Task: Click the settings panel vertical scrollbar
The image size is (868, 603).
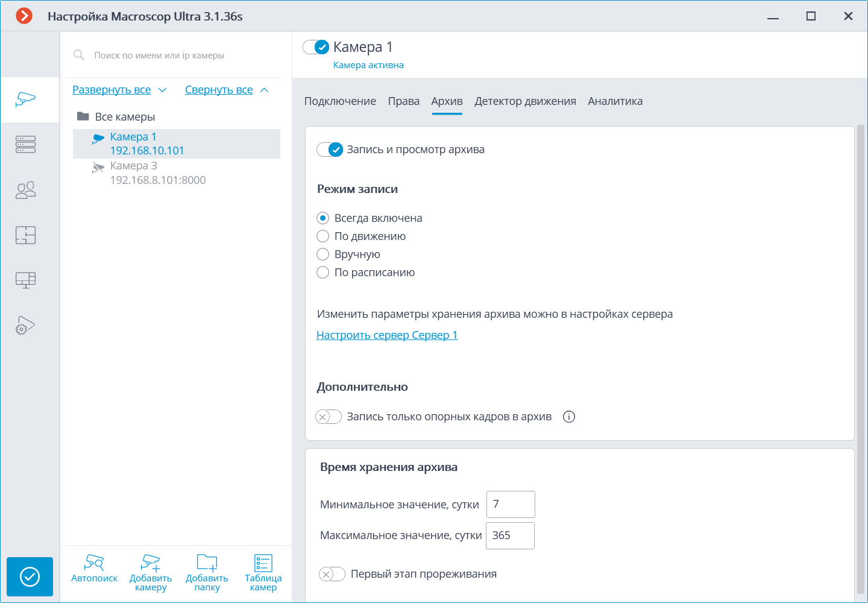Action: tap(861, 359)
